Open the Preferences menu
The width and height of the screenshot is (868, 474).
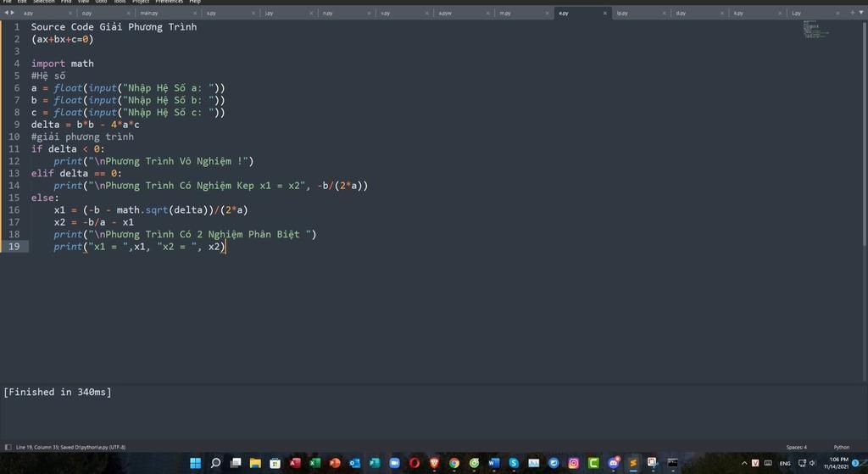170,2
